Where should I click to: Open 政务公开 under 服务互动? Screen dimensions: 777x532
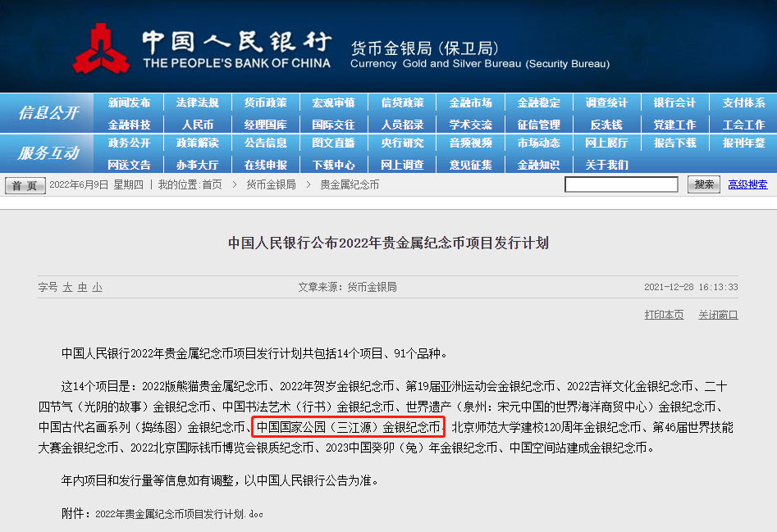pos(129,143)
